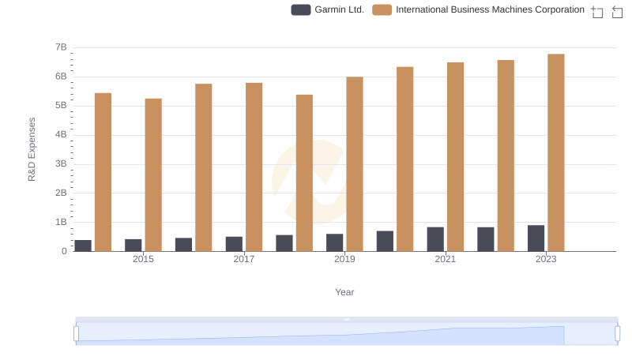Click the Garmin bar for 2021
The height and width of the screenshot is (364, 632).
tap(435, 239)
